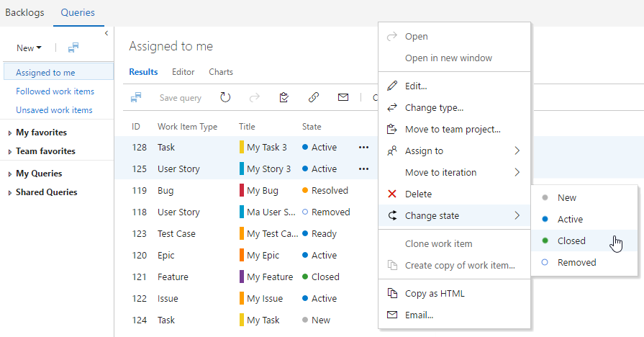Select the My Feature work item row
The height and width of the screenshot is (337, 644).
click(270, 277)
